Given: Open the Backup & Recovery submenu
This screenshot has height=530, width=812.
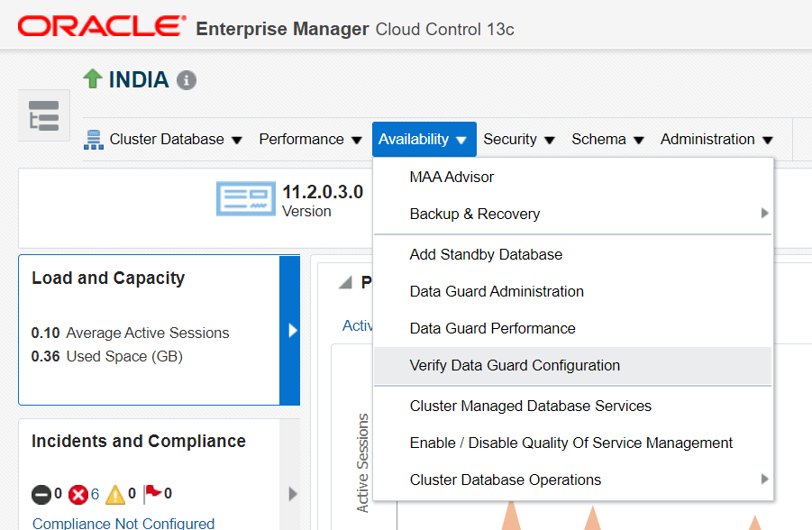Looking at the screenshot, I should pos(475,215).
